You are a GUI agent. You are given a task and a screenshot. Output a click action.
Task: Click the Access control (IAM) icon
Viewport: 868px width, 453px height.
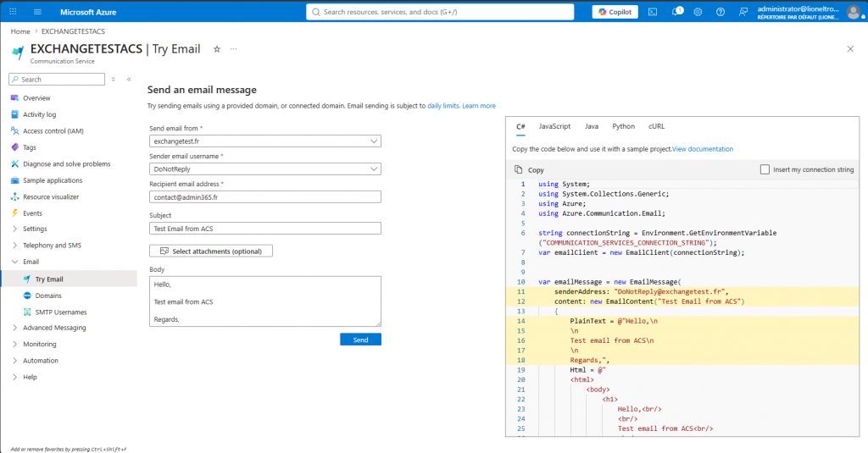coord(15,131)
